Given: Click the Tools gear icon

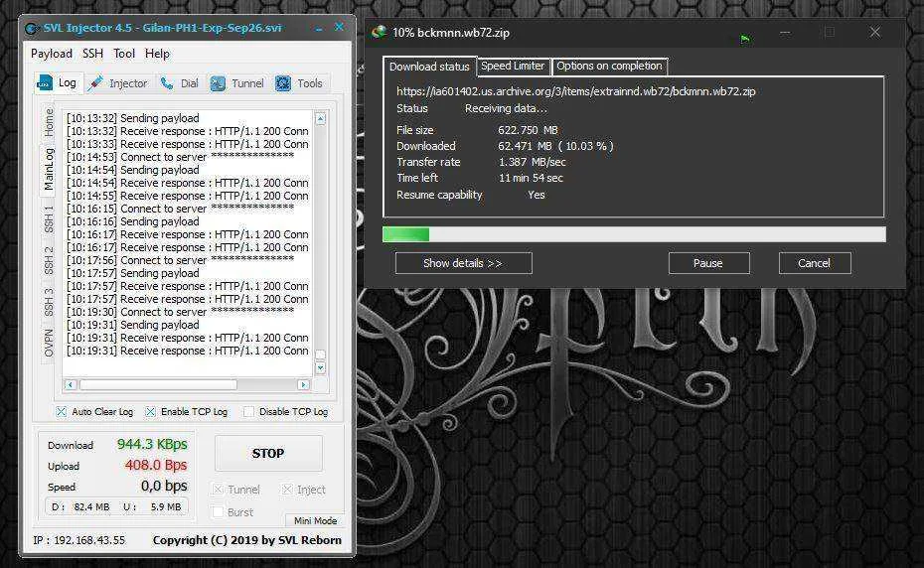Looking at the screenshot, I should (x=283, y=83).
